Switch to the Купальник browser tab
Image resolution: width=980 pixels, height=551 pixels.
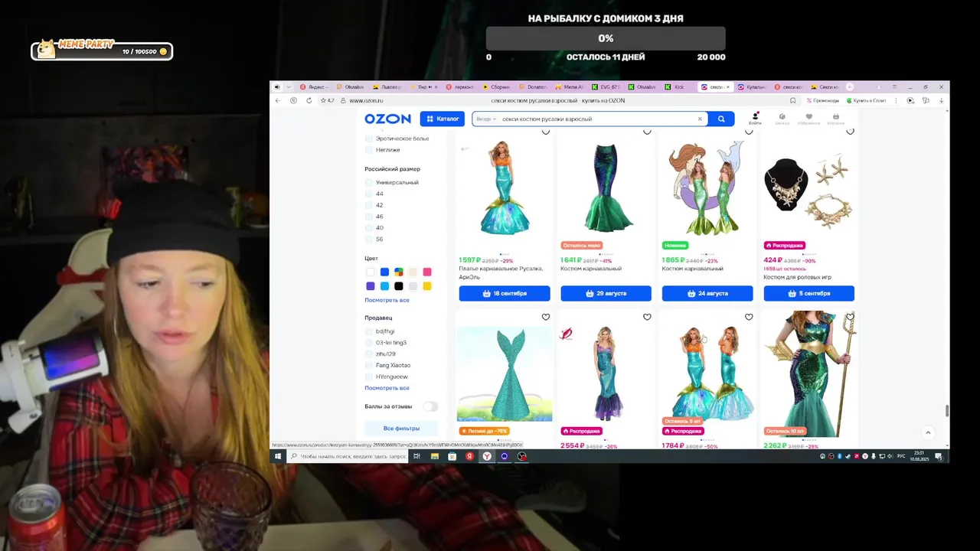click(751, 87)
